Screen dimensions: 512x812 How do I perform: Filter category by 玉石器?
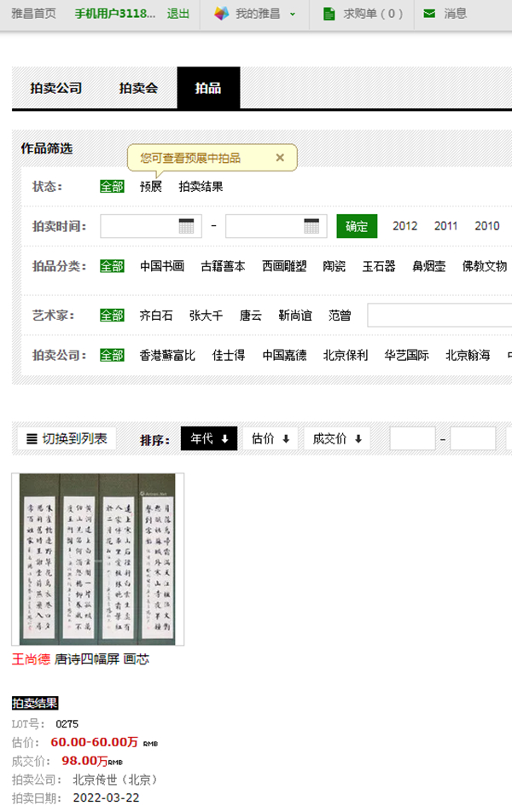pos(379,266)
